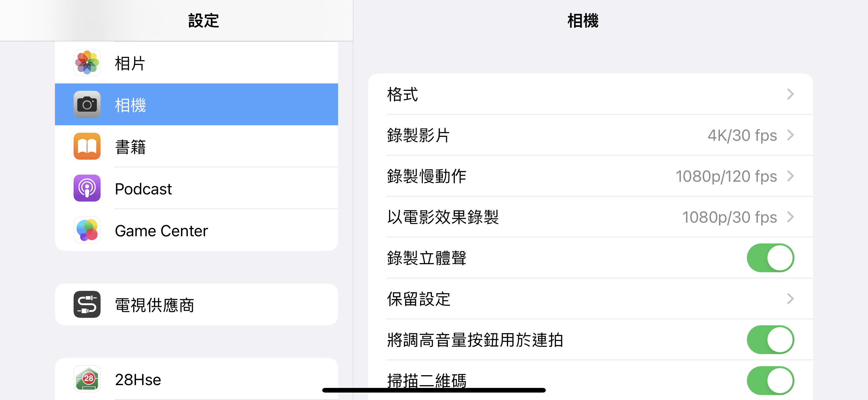Select the Podcast label in the settings list

(x=143, y=189)
